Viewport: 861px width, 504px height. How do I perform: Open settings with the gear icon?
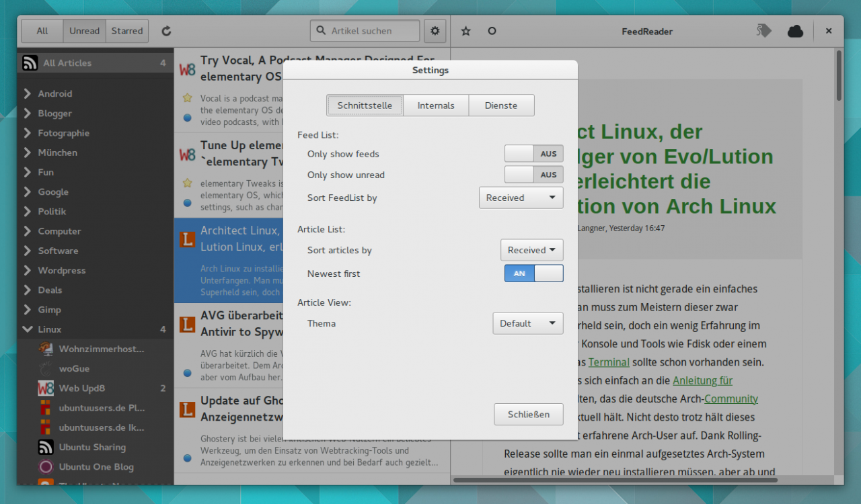coord(435,31)
